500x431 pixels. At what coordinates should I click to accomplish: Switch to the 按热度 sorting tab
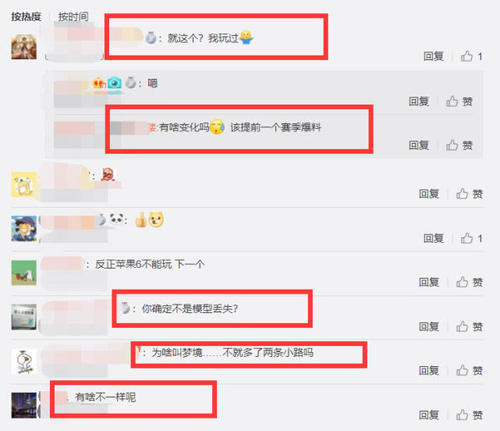coord(26,16)
